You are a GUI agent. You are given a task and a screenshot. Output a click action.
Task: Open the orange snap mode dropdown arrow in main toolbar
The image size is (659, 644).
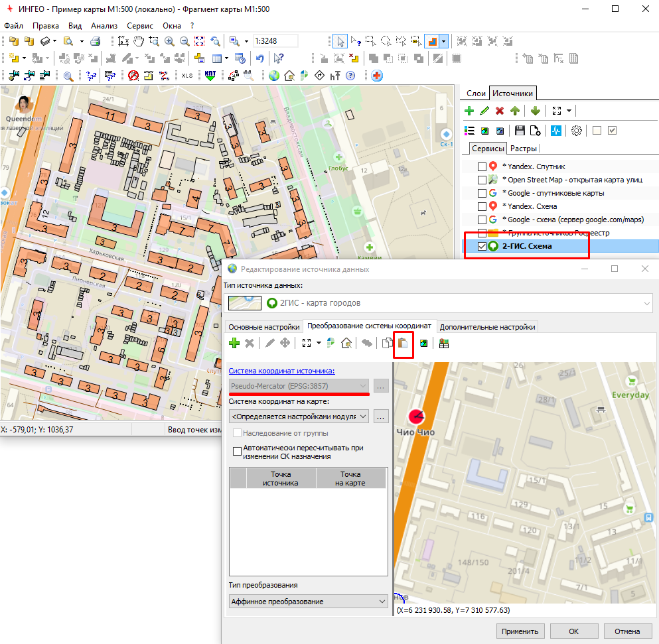tap(444, 41)
